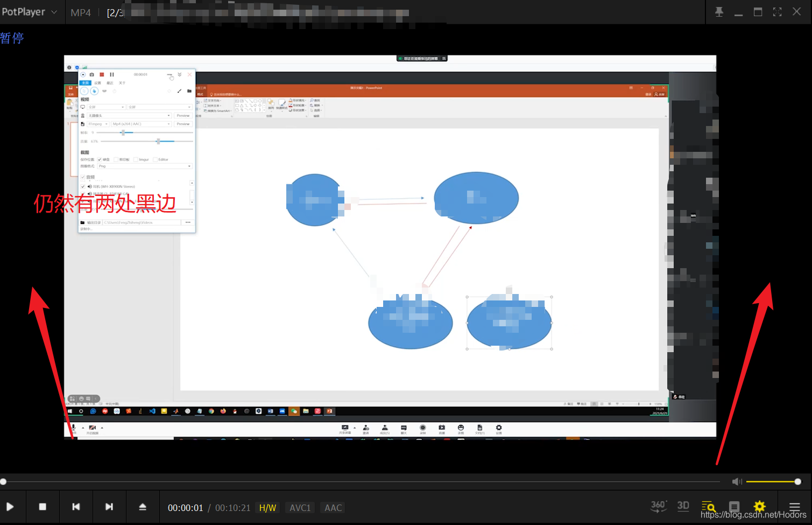Click the total duration 00:10:21

click(233, 508)
